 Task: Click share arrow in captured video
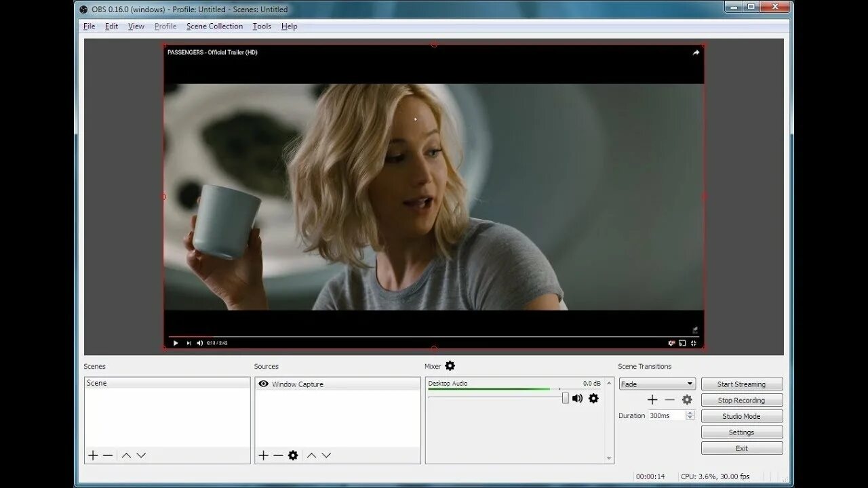(x=696, y=52)
